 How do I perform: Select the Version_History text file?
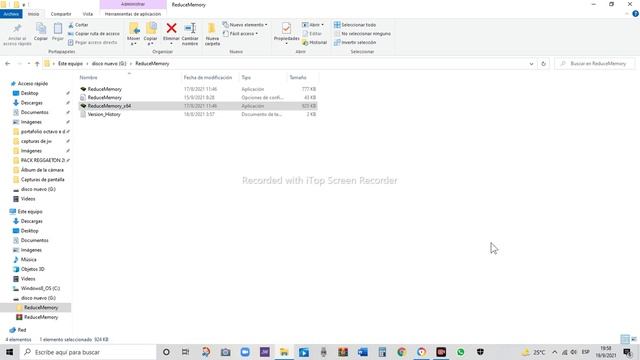coord(198,114)
